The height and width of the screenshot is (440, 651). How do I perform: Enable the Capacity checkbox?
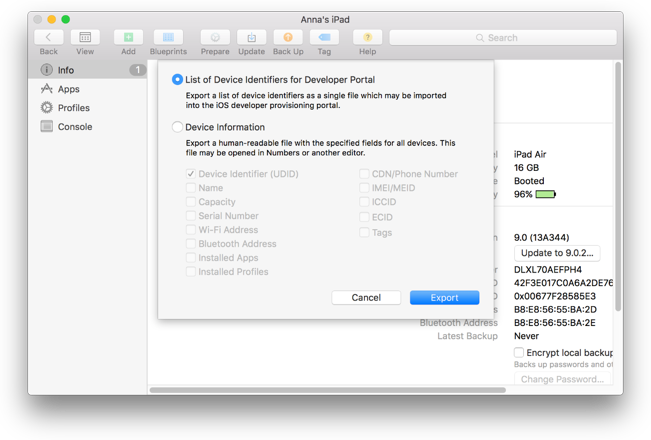(191, 202)
